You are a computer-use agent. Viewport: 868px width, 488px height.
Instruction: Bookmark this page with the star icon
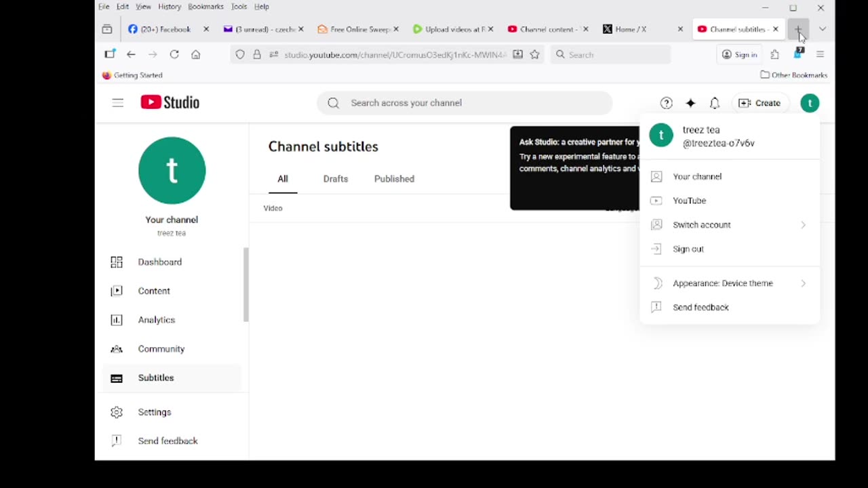click(x=535, y=55)
